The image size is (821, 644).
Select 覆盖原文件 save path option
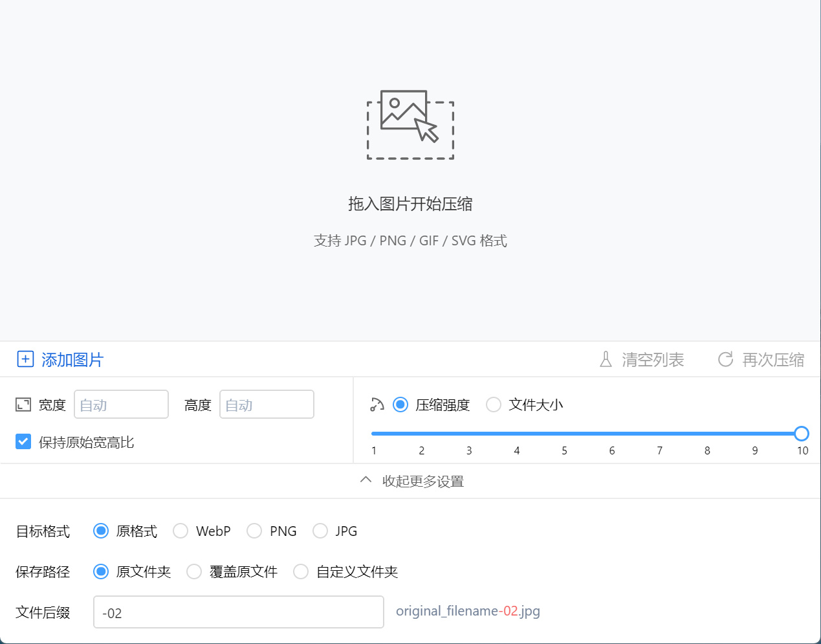194,572
